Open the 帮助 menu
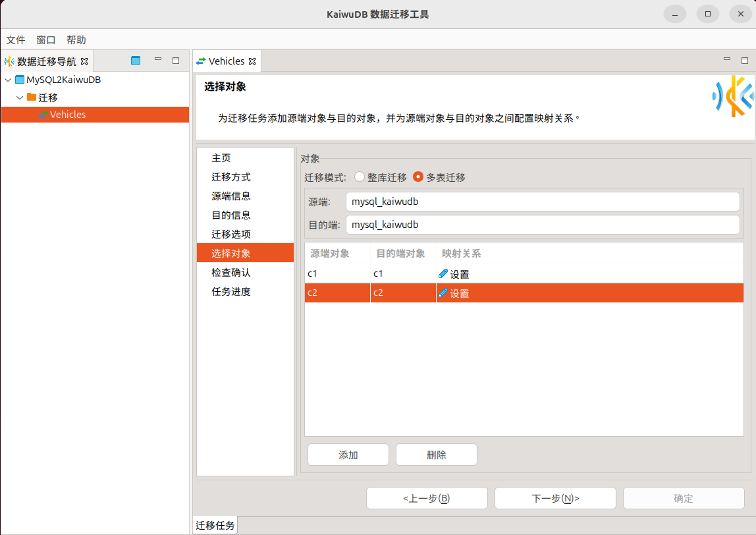The width and height of the screenshot is (756, 535). 76,40
